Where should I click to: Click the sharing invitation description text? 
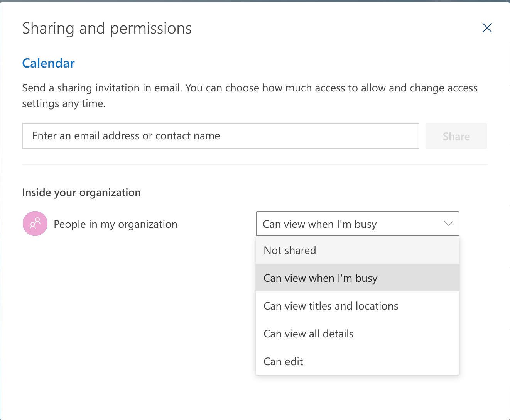click(250, 96)
